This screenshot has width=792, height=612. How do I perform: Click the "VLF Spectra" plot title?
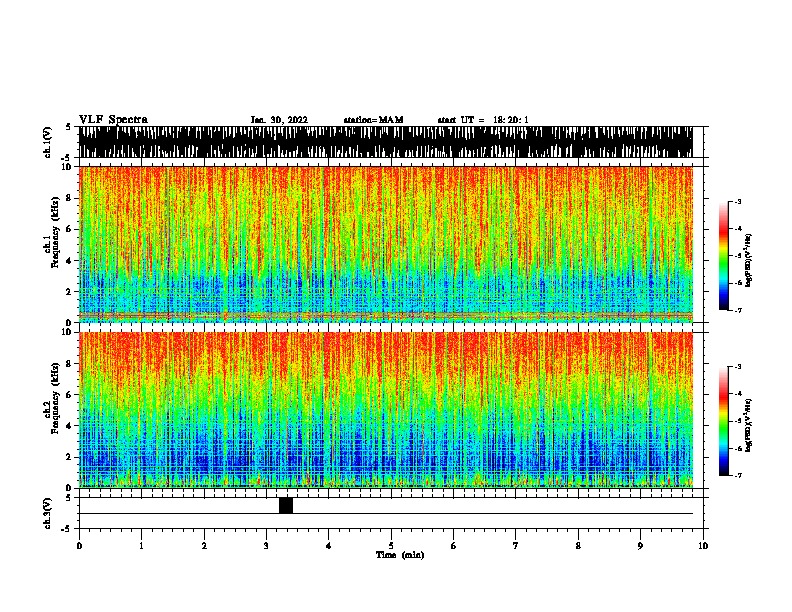pyautogui.click(x=113, y=120)
